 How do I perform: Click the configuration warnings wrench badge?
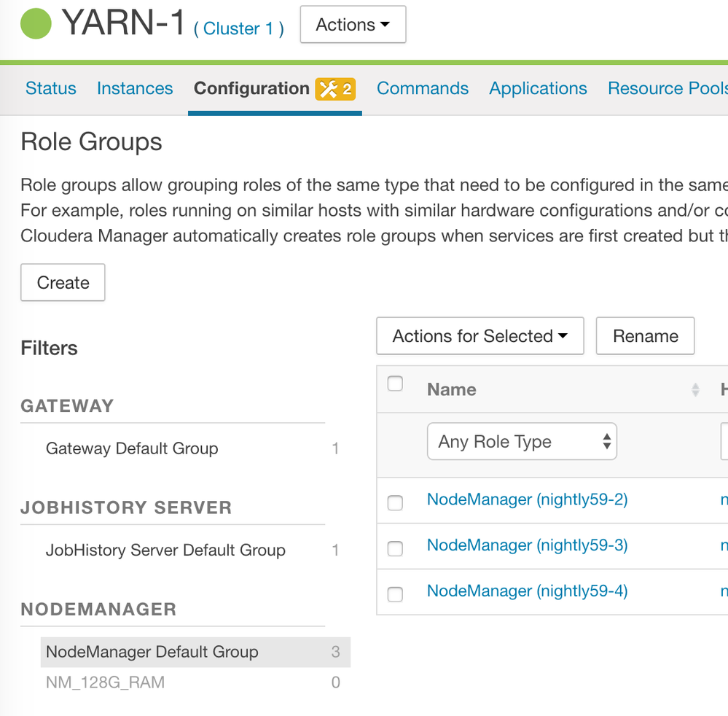point(335,89)
